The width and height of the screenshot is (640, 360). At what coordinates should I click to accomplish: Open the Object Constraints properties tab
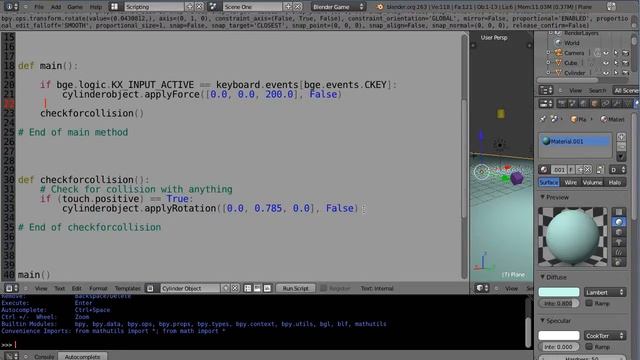click(605, 104)
